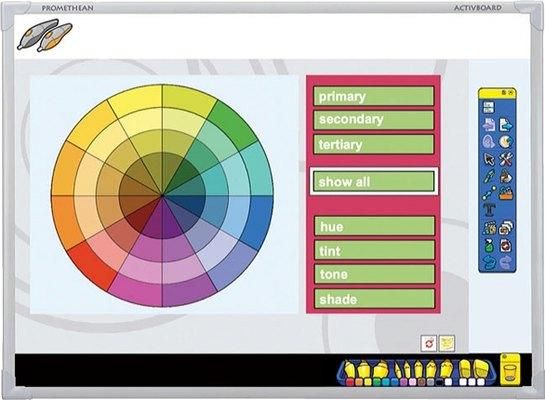Pick the orange swatch in the pen tray
Image resolution: width=545 pixels, height=400 pixels.
click(x=359, y=382)
